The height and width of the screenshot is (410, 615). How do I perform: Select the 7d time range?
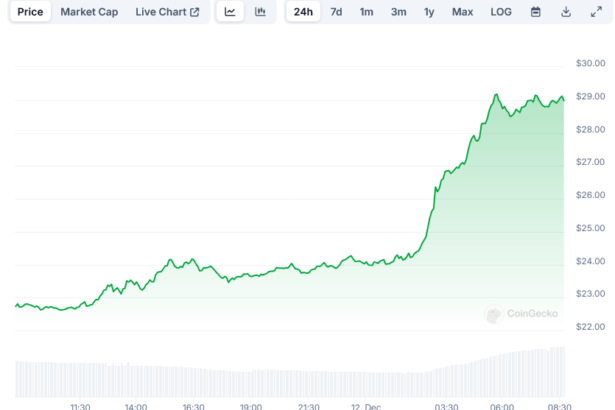click(x=336, y=12)
